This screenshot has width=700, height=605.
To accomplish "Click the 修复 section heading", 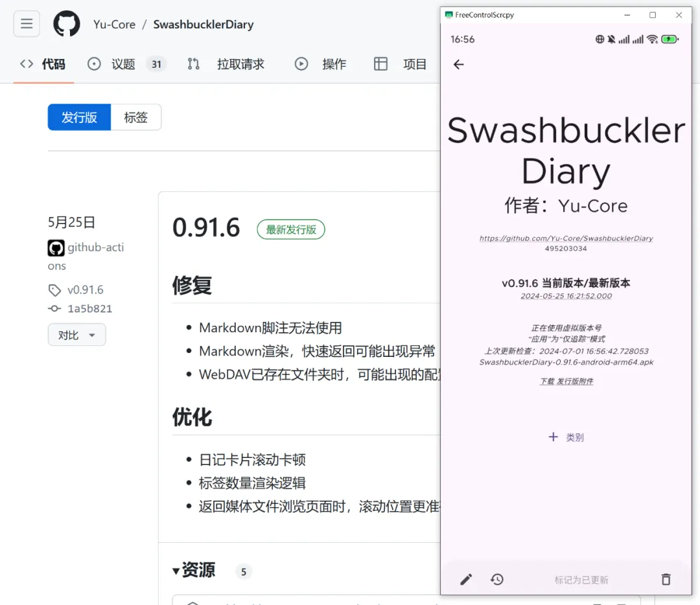I will pos(192,286).
